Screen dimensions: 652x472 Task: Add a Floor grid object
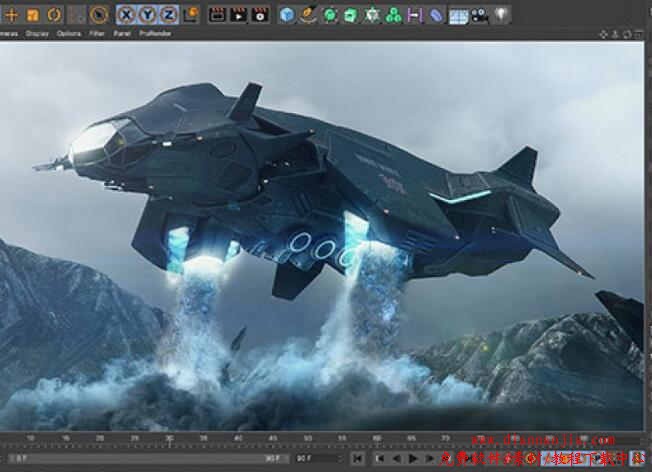tap(458, 15)
